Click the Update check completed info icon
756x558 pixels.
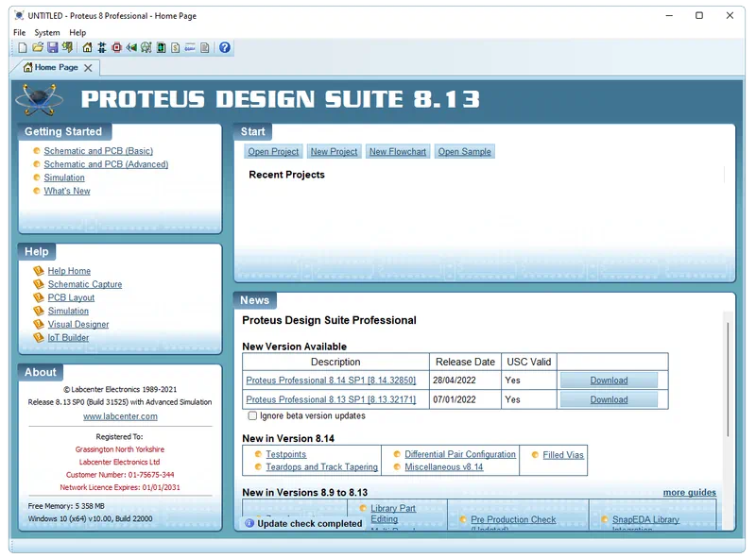(x=249, y=523)
